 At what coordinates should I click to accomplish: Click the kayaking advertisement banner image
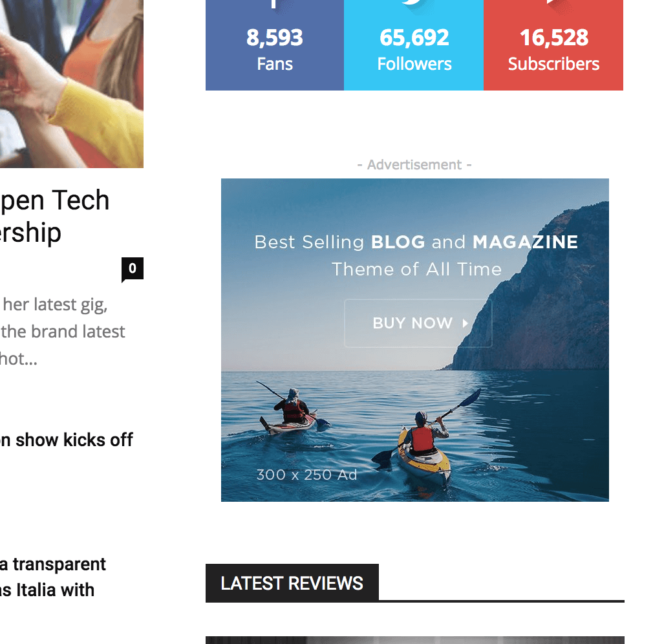[415, 340]
